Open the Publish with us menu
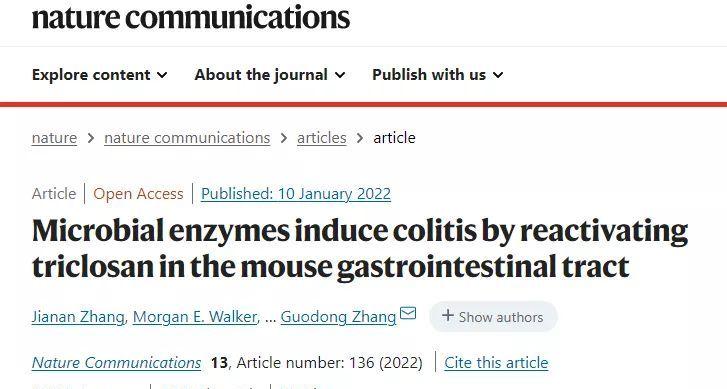The image size is (727, 389). 438,75
